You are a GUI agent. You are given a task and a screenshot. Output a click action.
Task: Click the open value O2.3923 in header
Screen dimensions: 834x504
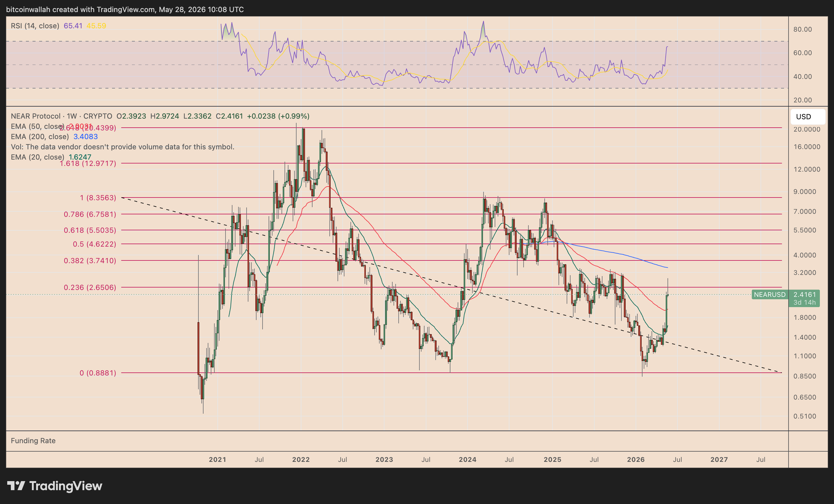click(131, 116)
